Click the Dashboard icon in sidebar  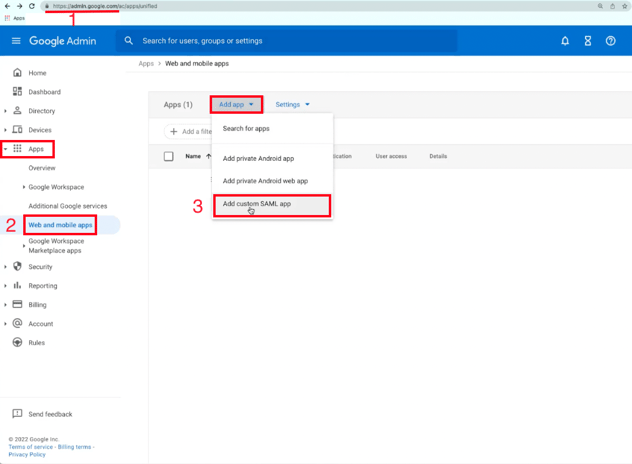click(17, 92)
